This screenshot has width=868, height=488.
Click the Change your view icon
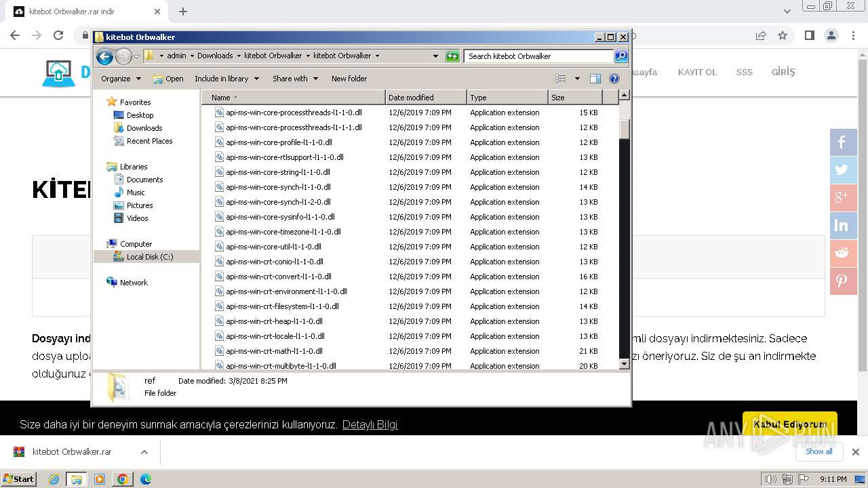[561, 79]
